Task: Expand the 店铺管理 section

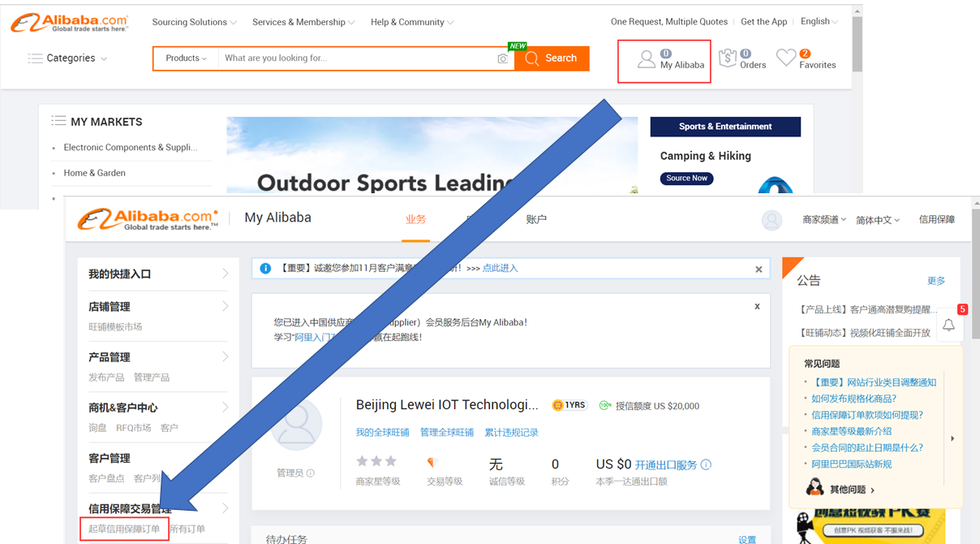Action: pos(226,306)
